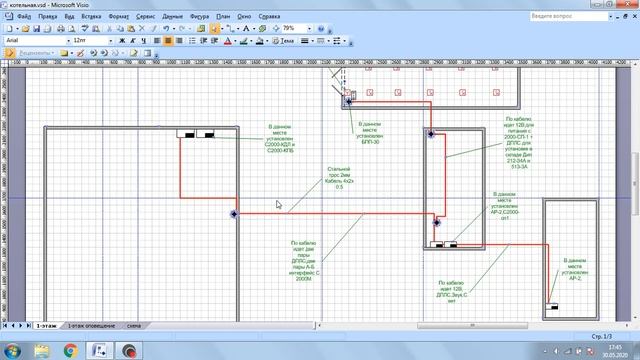
Task: Apply line color pencil swatch
Action: (x=244, y=40)
